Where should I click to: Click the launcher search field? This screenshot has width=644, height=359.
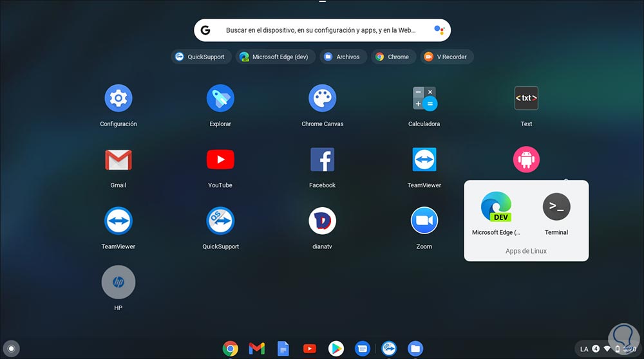coord(323,30)
